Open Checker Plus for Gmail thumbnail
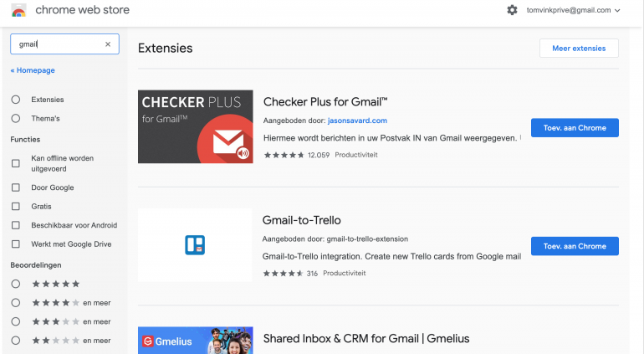 (x=196, y=126)
